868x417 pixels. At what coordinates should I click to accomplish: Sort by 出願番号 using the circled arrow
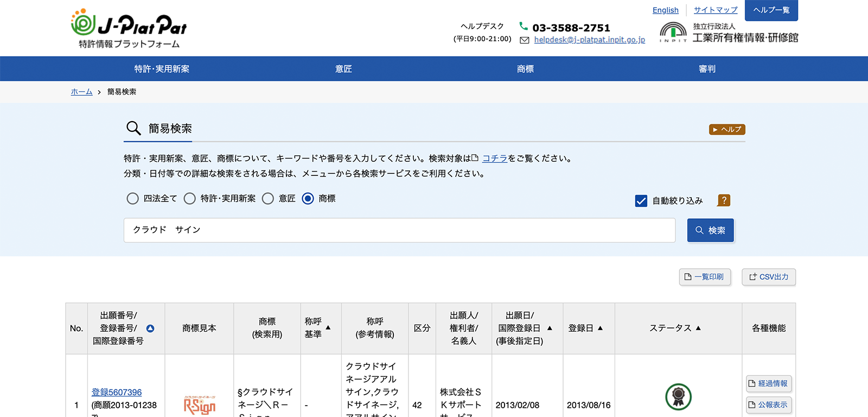click(x=150, y=328)
